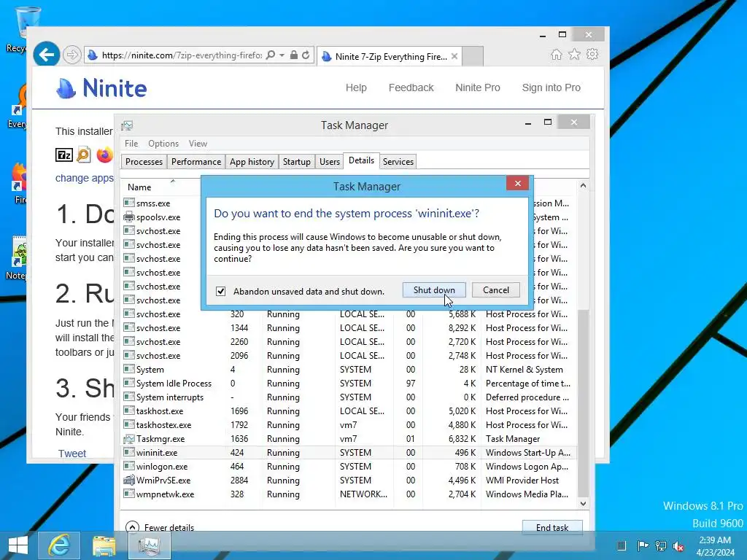
Task: Click the Shut down button
Action: (x=434, y=290)
